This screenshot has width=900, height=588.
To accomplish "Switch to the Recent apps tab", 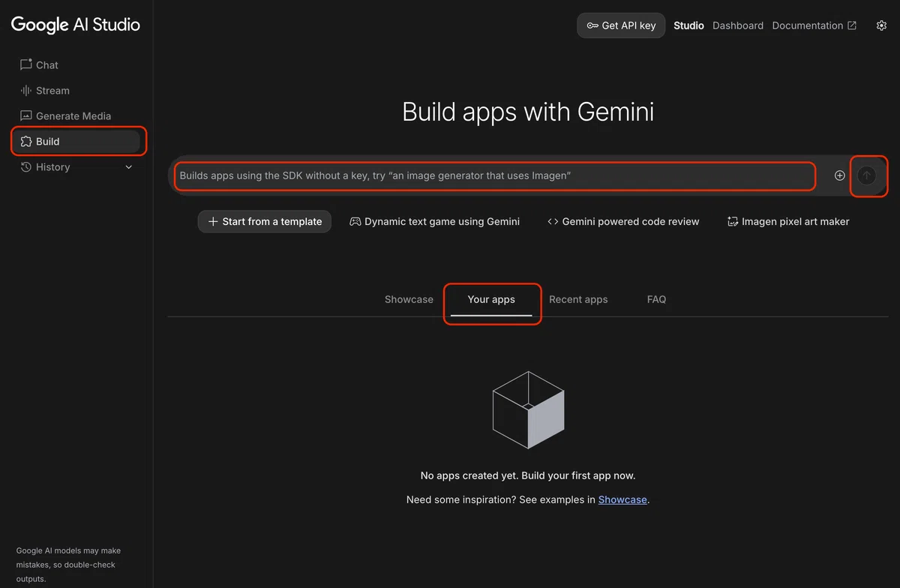I will point(578,299).
